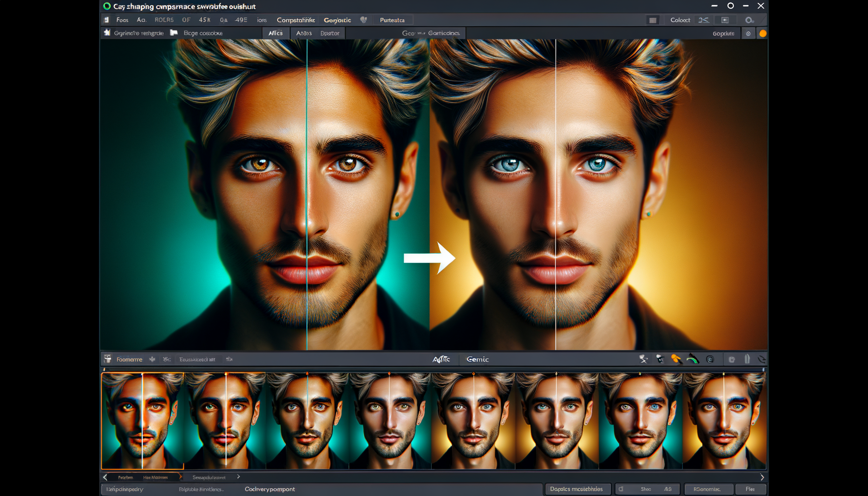Click the flag icon before Bcge cosuoke
Screen dimensions: 868x496
(x=174, y=32)
